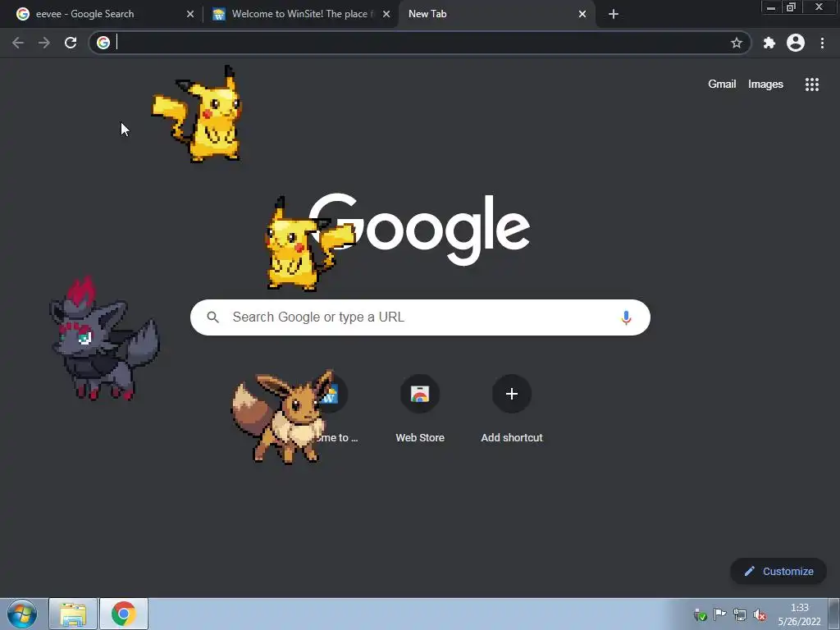
Task: Open the Web Store shortcut icon
Action: click(x=420, y=394)
